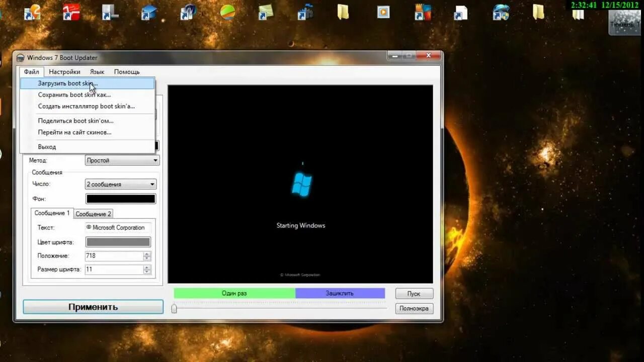644x362 pixels.
Task: Increase the Положение value with up arrow
Action: coord(147,254)
